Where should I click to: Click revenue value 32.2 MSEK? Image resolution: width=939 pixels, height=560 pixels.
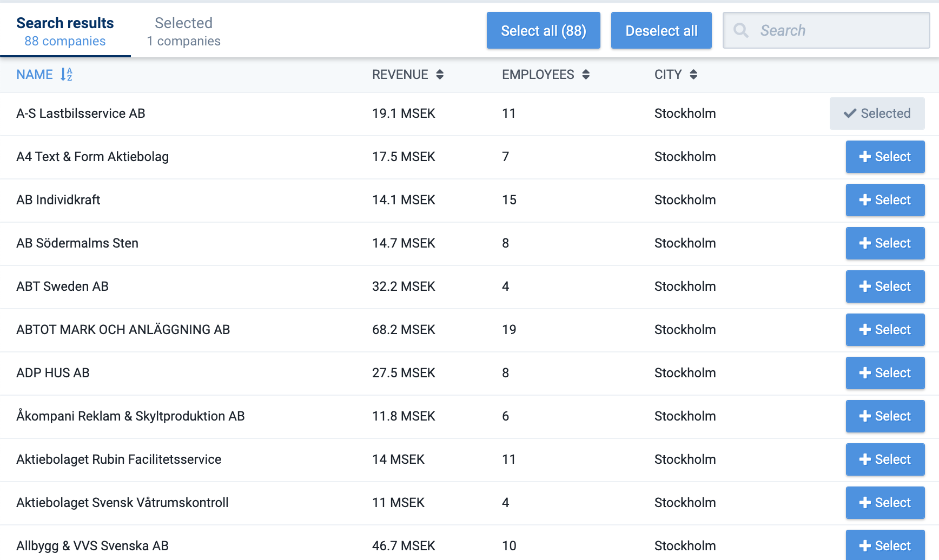point(404,286)
